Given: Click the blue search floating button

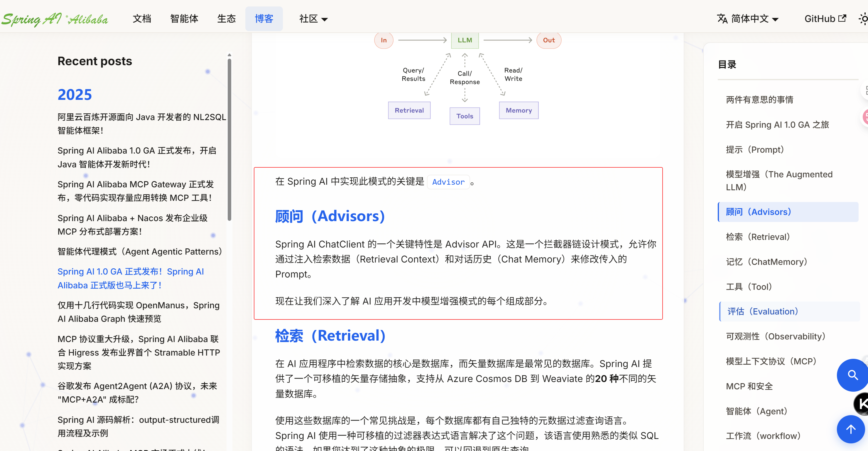Looking at the screenshot, I should click(x=852, y=375).
